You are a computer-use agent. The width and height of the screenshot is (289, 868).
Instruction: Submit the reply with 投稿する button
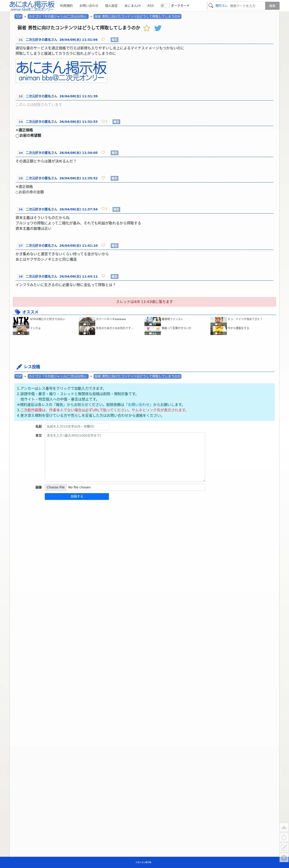tap(77, 496)
